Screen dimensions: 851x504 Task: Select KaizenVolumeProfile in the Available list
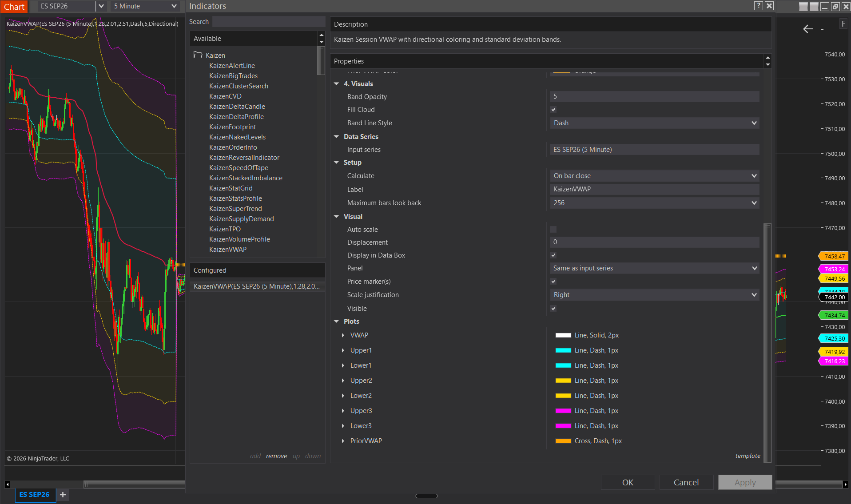tap(239, 239)
